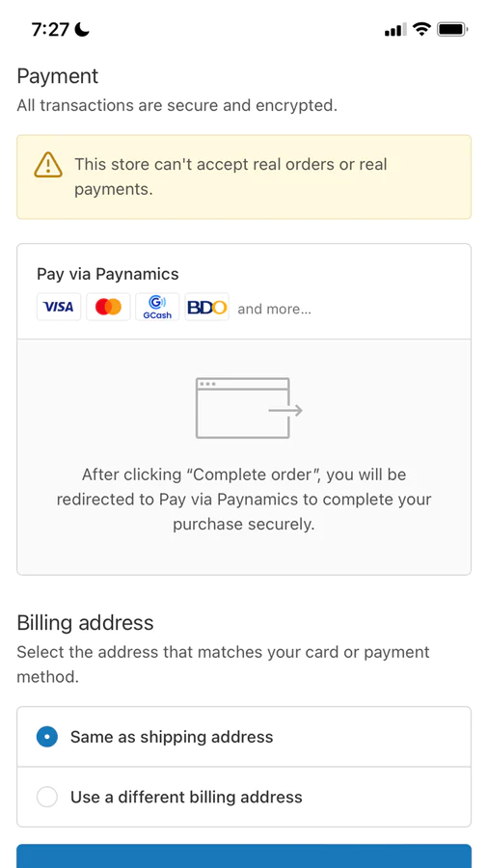Tap the moon Focus mode icon

click(82, 29)
